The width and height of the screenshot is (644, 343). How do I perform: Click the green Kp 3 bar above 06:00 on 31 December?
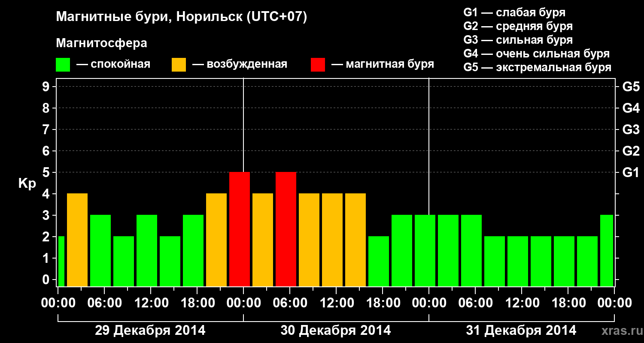tap(471, 250)
